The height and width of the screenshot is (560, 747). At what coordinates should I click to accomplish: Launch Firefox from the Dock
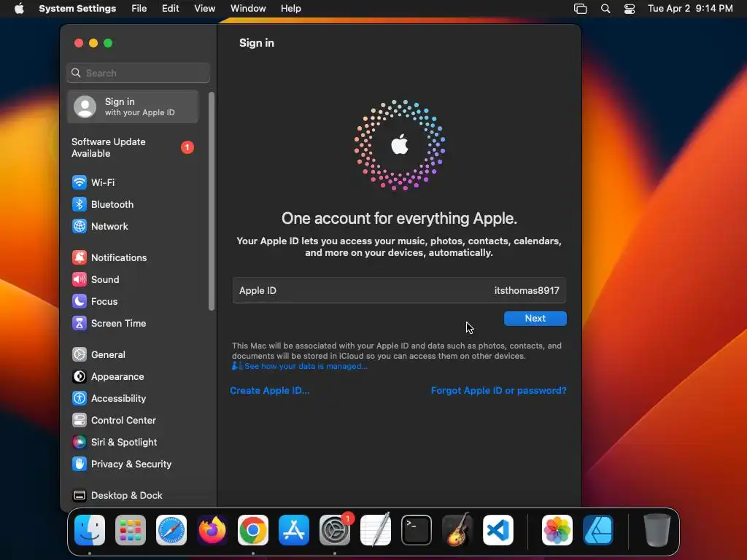[212, 530]
